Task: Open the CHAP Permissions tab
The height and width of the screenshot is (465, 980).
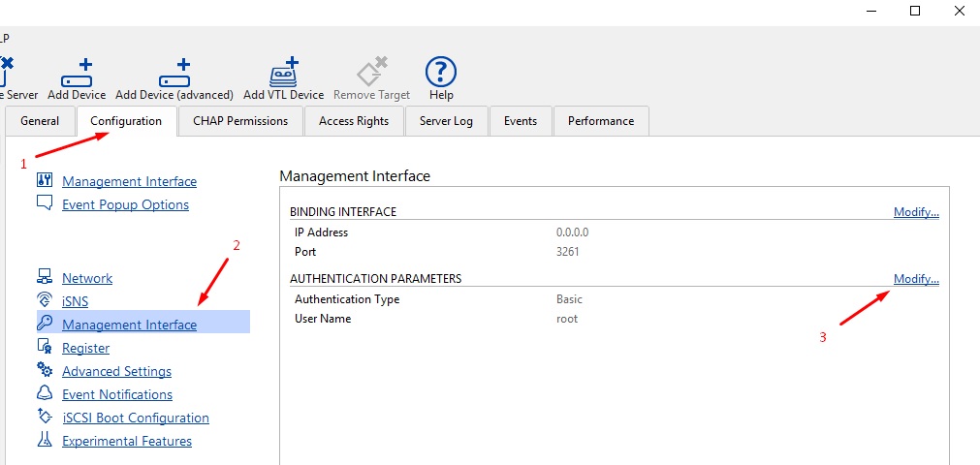Action: pos(240,121)
